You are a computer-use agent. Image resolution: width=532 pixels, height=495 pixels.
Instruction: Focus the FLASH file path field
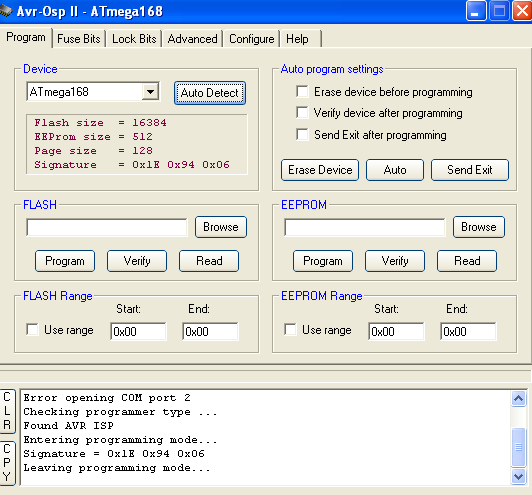coord(107,227)
